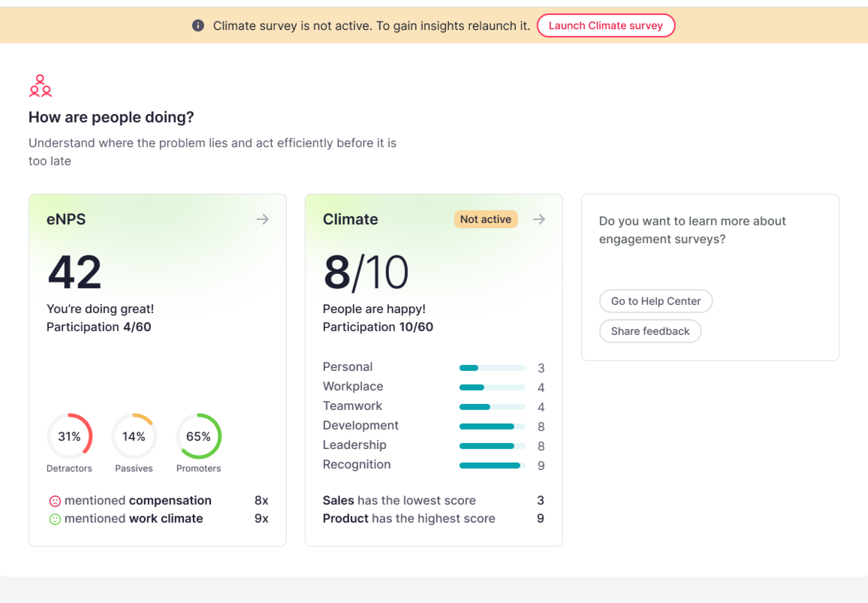This screenshot has height=603, width=868.
Task: Open the Climate card via its arrow icon
Action: click(x=538, y=219)
